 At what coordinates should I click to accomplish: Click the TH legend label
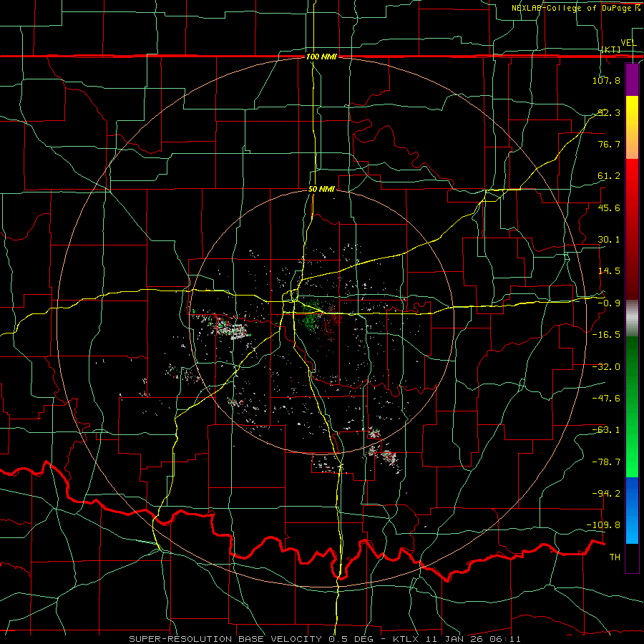click(x=615, y=557)
